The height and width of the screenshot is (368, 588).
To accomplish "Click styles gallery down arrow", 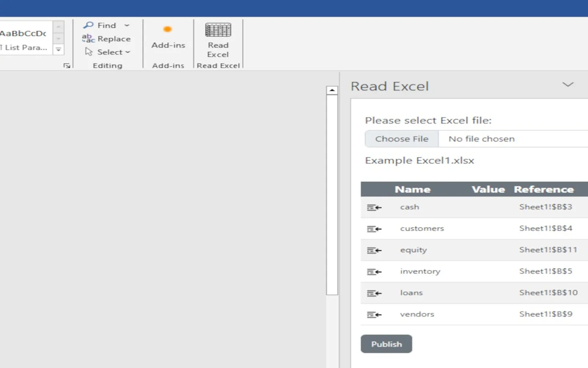I will coord(58,38).
